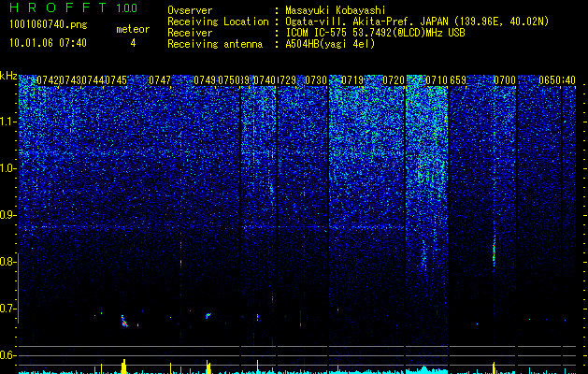Click the 0750 time marker
The width and height of the screenshot is (588, 374).
click(229, 80)
